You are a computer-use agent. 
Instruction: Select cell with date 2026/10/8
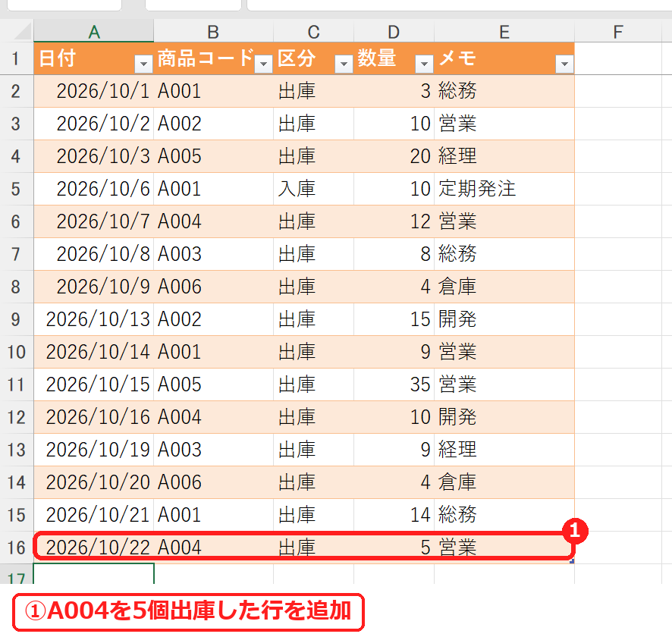(93, 254)
